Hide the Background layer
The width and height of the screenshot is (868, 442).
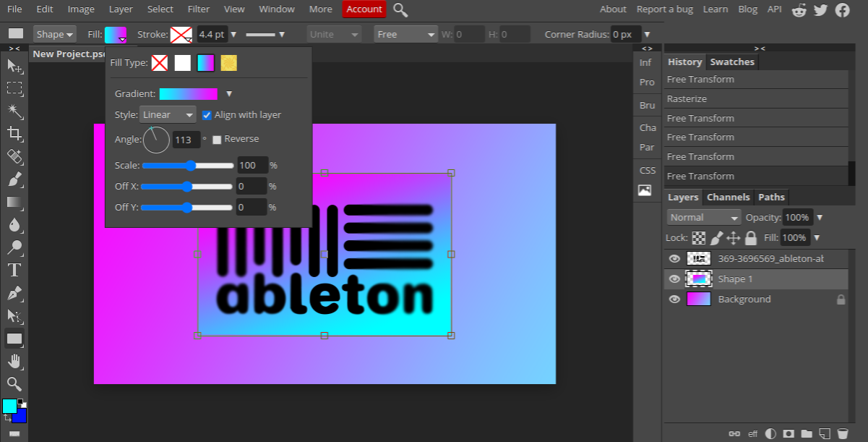(x=674, y=299)
